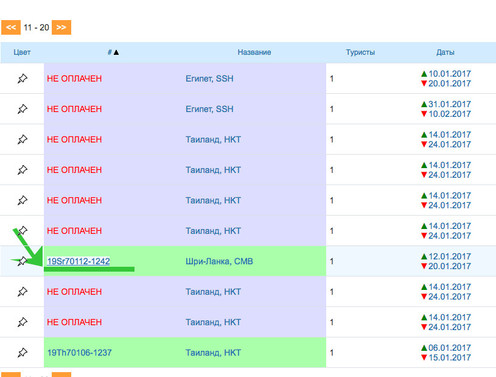496x377 pixels.
Task: Click pin icon in Египет row dated 10.01.2017
Action: [22, 79]
